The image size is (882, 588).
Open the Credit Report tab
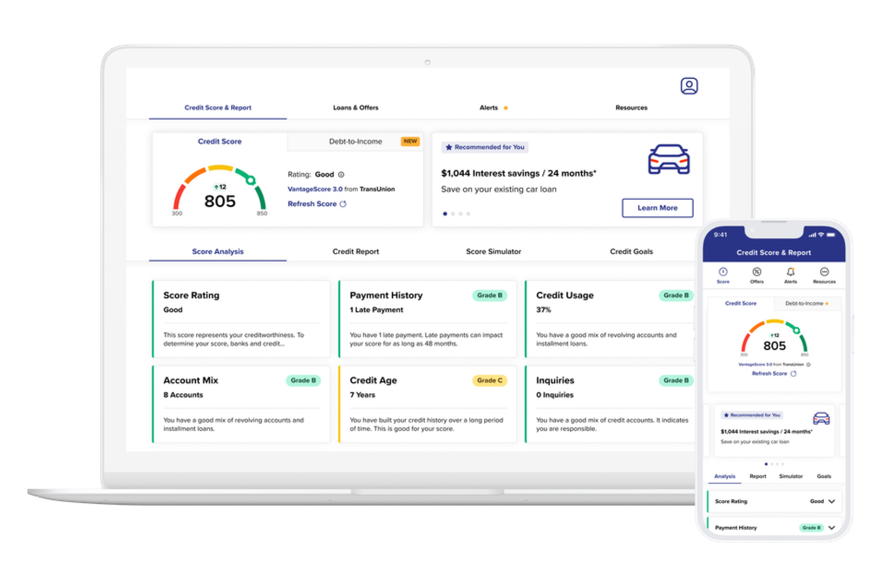(356, 251)
